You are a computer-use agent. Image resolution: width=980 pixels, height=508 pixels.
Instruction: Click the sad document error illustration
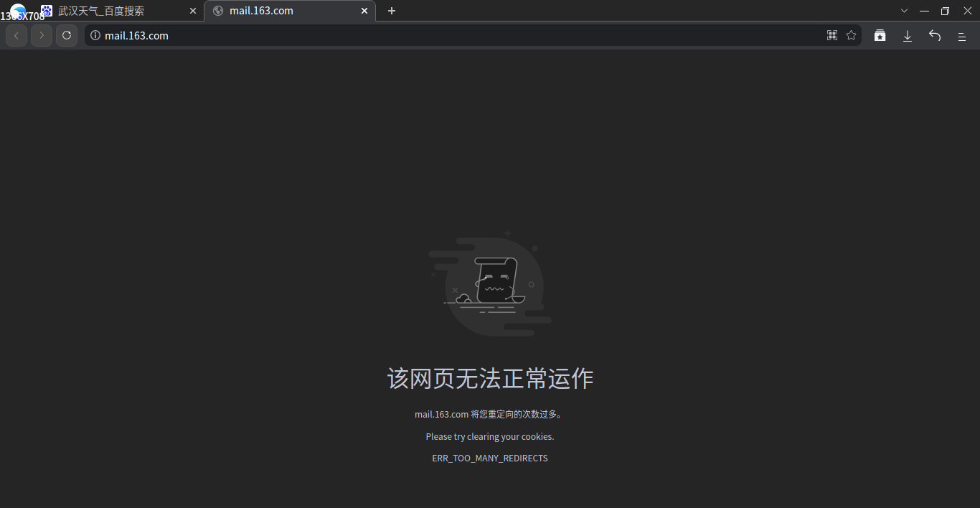coord(490,284)
